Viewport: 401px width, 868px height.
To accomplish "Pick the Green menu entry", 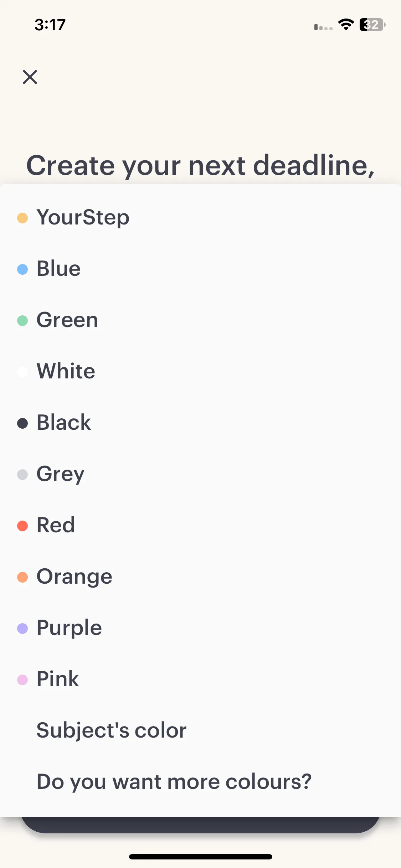I will [200, 320].
